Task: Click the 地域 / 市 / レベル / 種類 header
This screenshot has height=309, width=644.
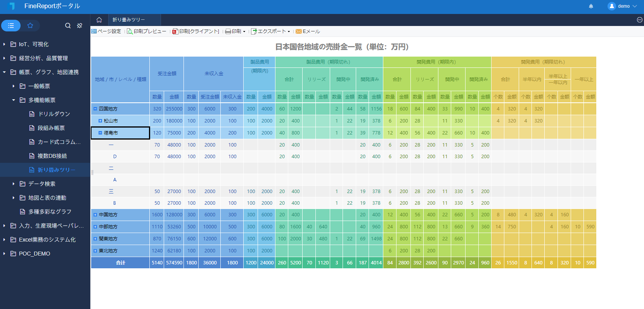Action: (120, 79)
